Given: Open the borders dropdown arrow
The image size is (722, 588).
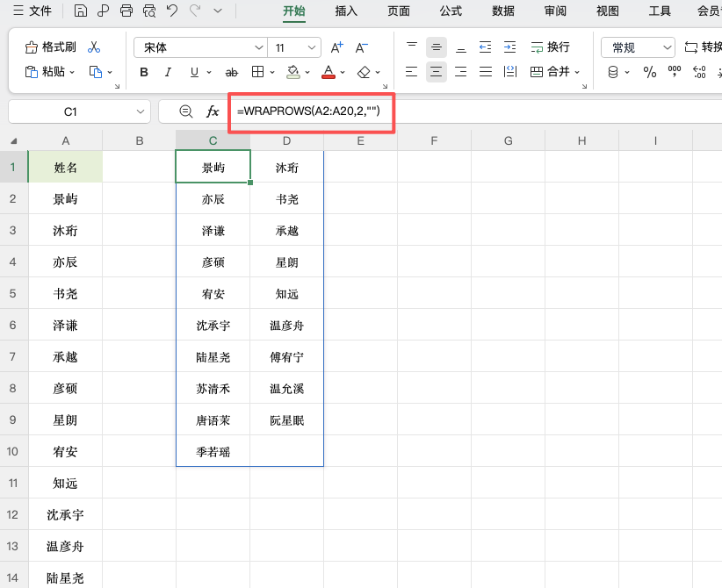Looking at the screenshot, I should [x=272, y=72].
